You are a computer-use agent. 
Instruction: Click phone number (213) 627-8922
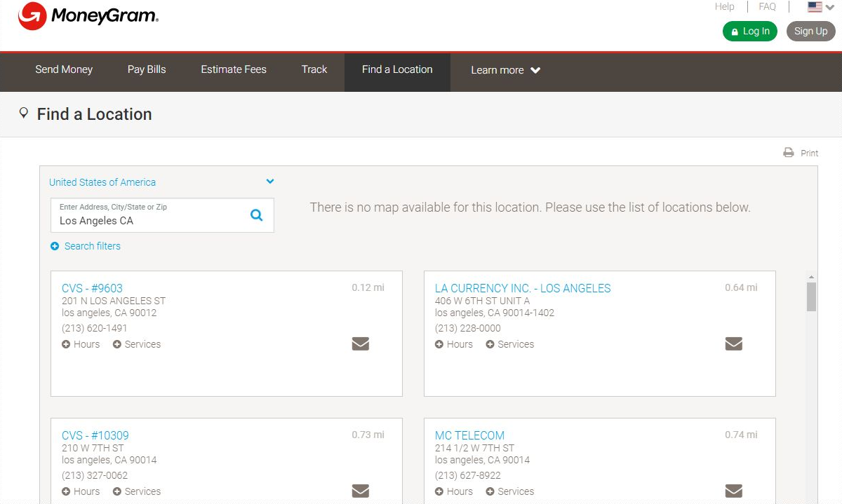(468, 475)
